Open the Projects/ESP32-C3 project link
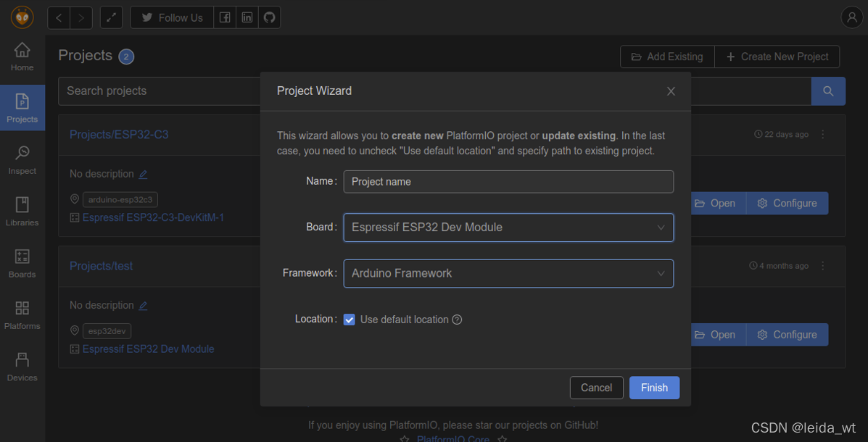The height and width of the screenshot is (442, 868). [119, 135]
